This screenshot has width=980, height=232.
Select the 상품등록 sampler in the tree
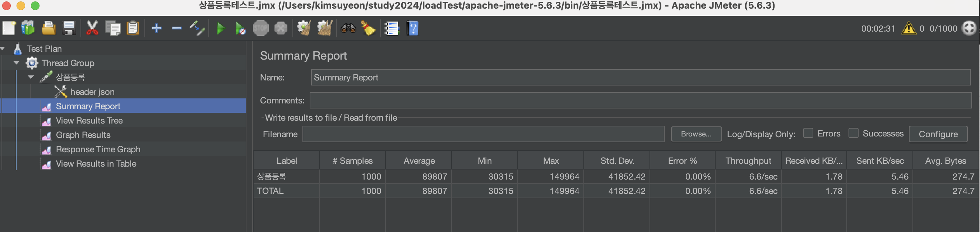coord(70,77)
